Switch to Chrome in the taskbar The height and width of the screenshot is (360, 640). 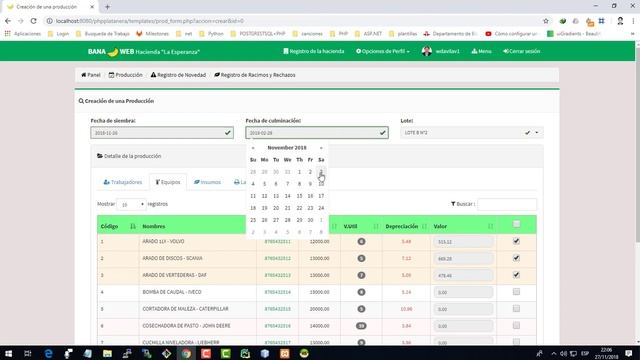click(186, 353)
